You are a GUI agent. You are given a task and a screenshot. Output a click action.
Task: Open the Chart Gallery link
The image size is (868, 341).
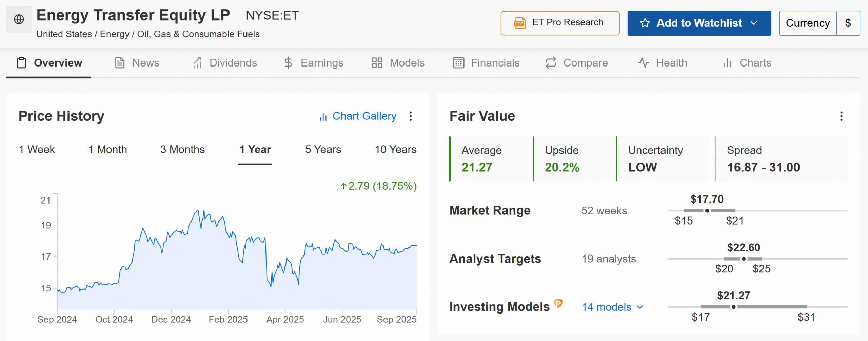(364, 116)
